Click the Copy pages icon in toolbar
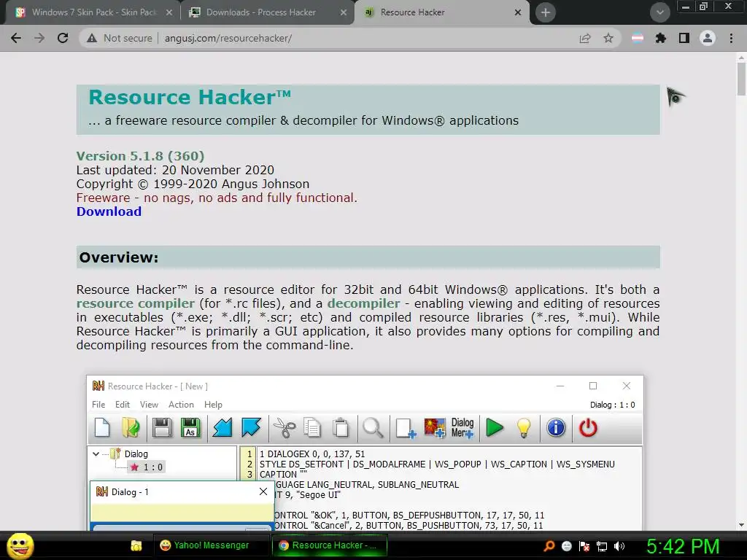The image size is (747, 560). pos(312,427)
